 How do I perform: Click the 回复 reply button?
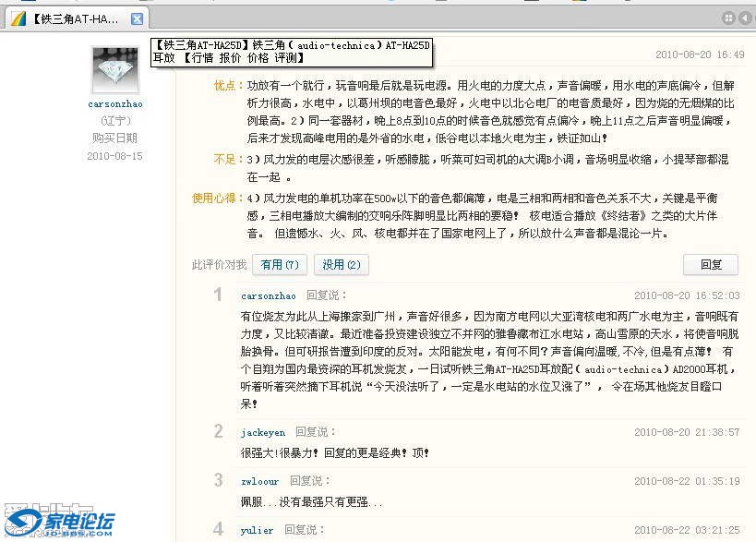pyautogui.click(x=711, y=265)
